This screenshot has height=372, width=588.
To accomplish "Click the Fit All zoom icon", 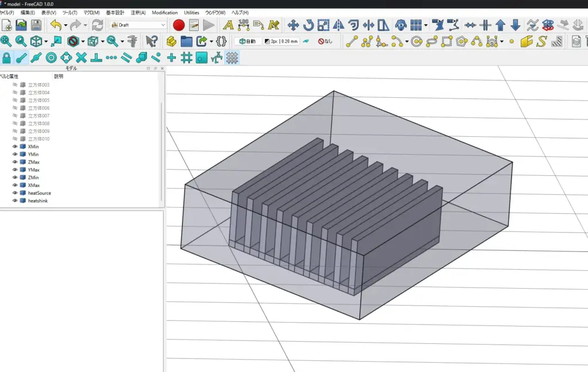I will tap(6, 41).
